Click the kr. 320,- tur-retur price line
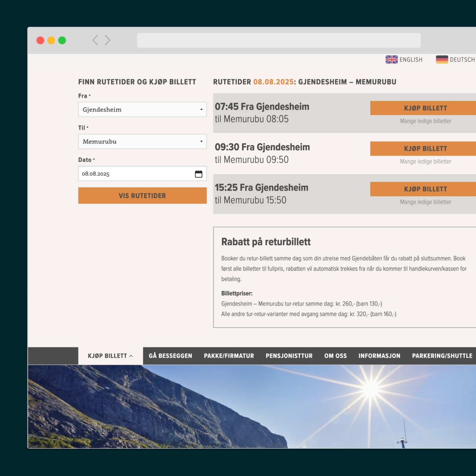This screenshot has height=476, width=476. click(309, 314)
